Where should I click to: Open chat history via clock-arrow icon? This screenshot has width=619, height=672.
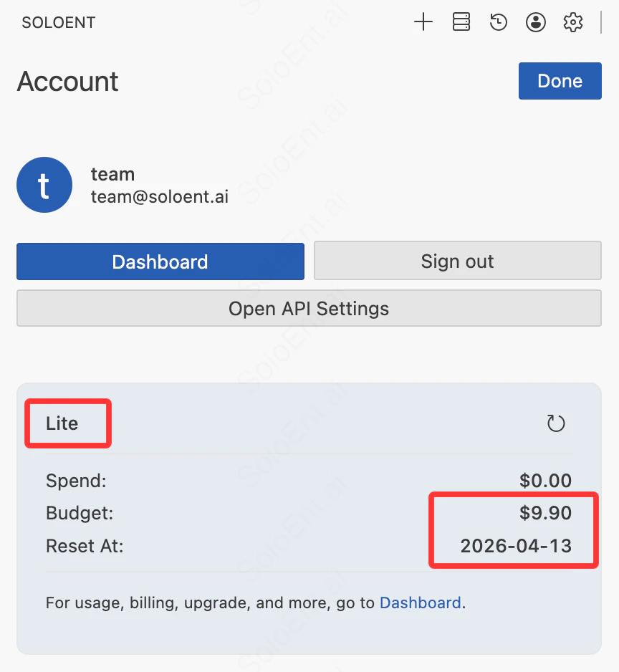[498, 22]
